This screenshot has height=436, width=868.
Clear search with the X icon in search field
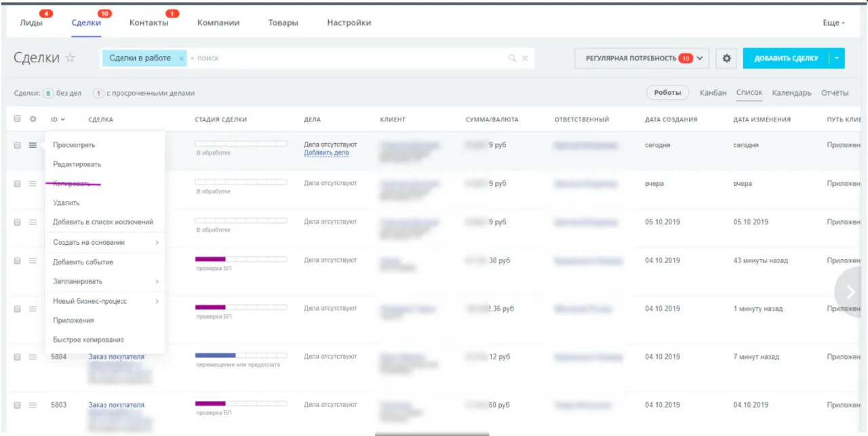(x=525, y=58)
